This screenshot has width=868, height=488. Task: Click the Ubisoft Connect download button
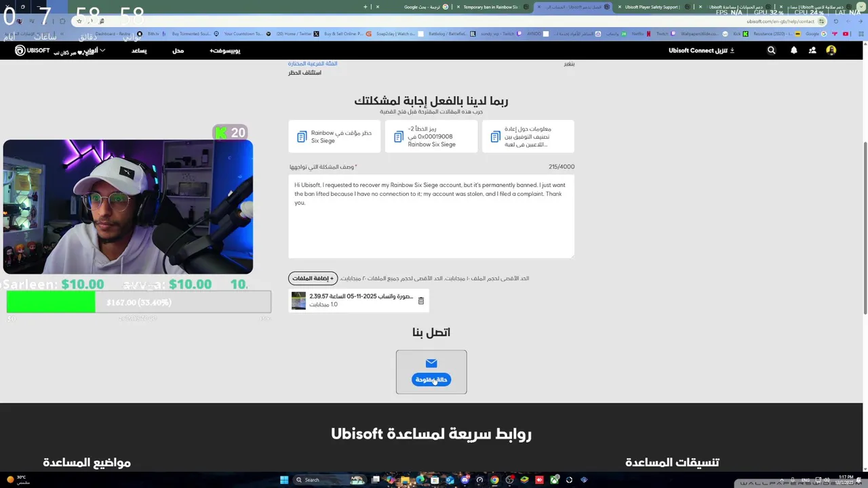click(x=701, y=50)
